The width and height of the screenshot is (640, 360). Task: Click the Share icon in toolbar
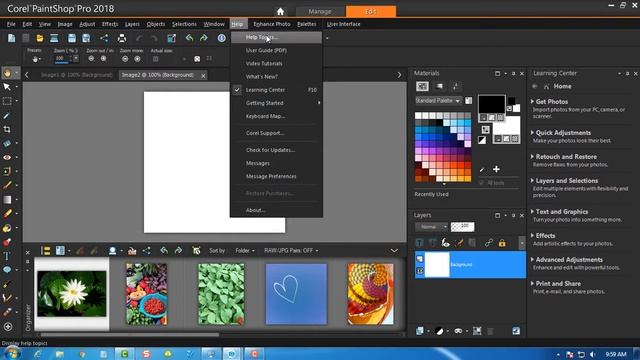click(104, 38)
